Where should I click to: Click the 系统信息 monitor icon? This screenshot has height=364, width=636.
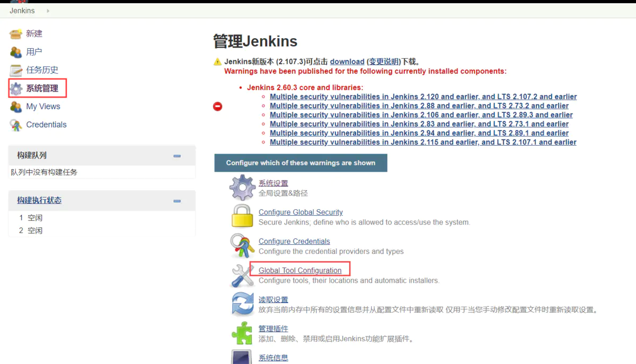[x=242, y=357]
